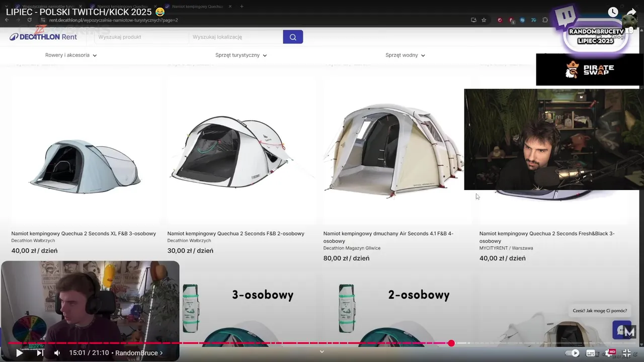
Task: Open Quechua 2 Seconds Fresh&Black 3-osobowy tent
Action: pyautogui.click(x=547, y=237)
